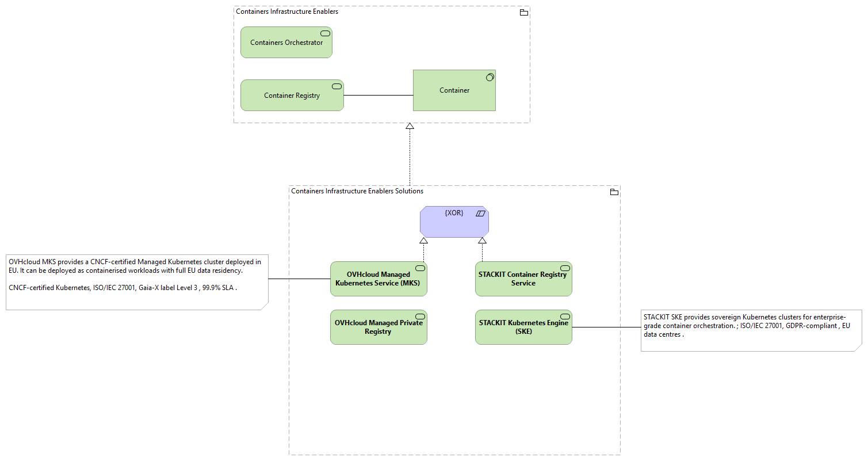
Task: Click the line connecting Container Registry and Container
Action: 378,95
